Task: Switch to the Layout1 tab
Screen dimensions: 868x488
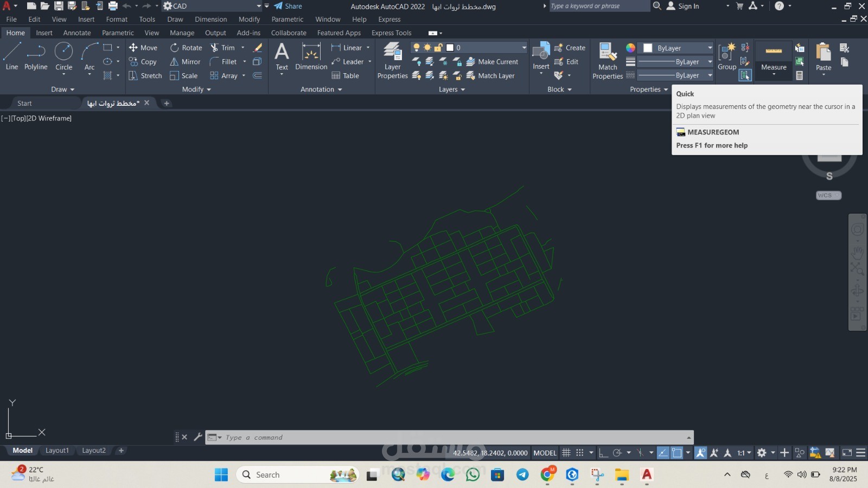Action: [x=57, y=451]
